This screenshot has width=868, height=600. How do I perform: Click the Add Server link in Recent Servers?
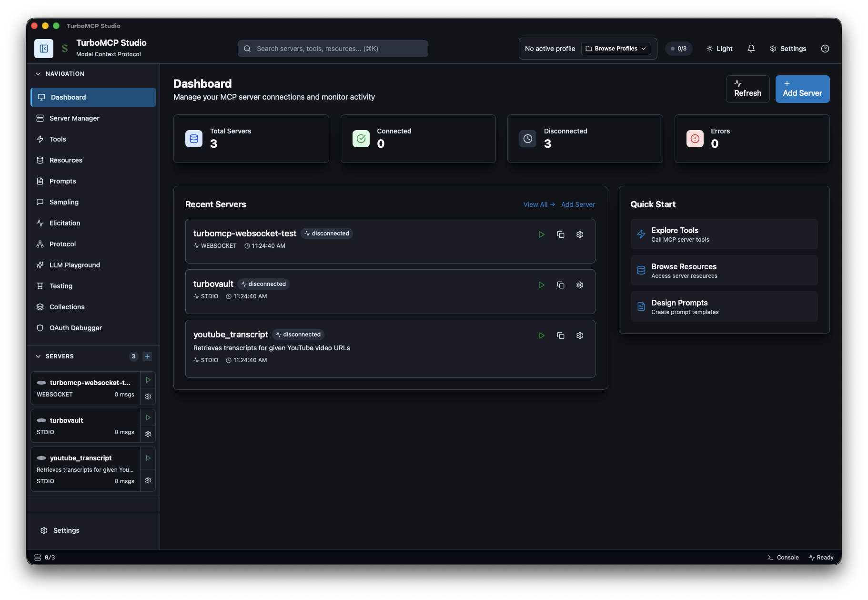578,204
